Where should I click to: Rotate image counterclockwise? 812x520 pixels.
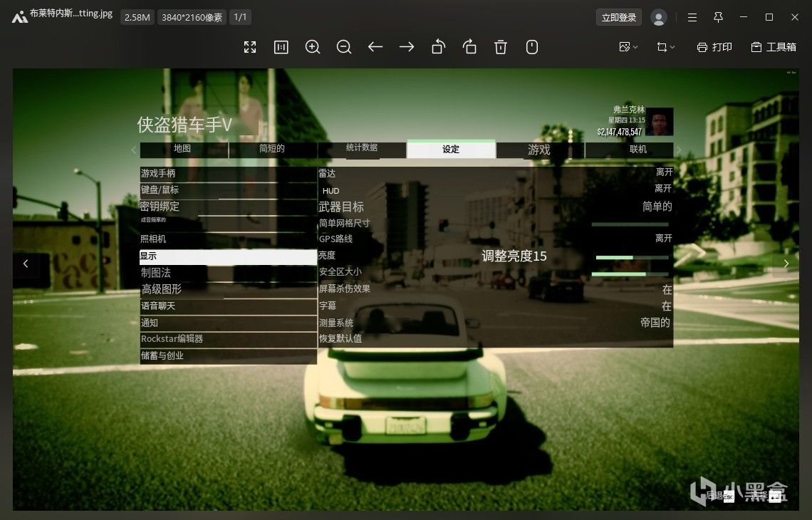pyautogui.click(x=438, y=47)
